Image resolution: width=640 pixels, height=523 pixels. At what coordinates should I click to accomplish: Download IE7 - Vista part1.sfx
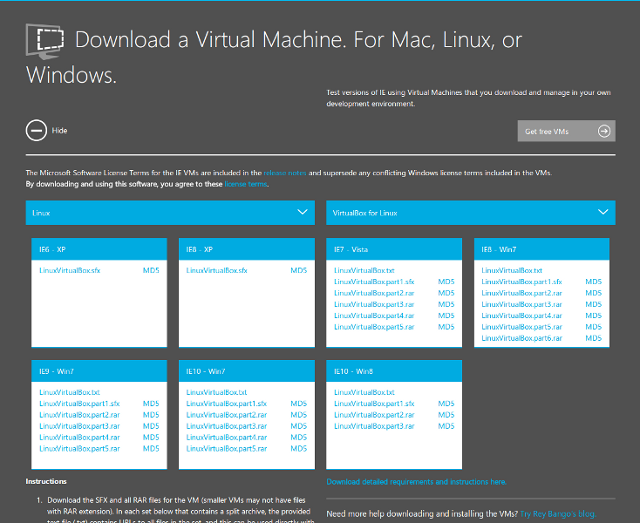point(374,282)
